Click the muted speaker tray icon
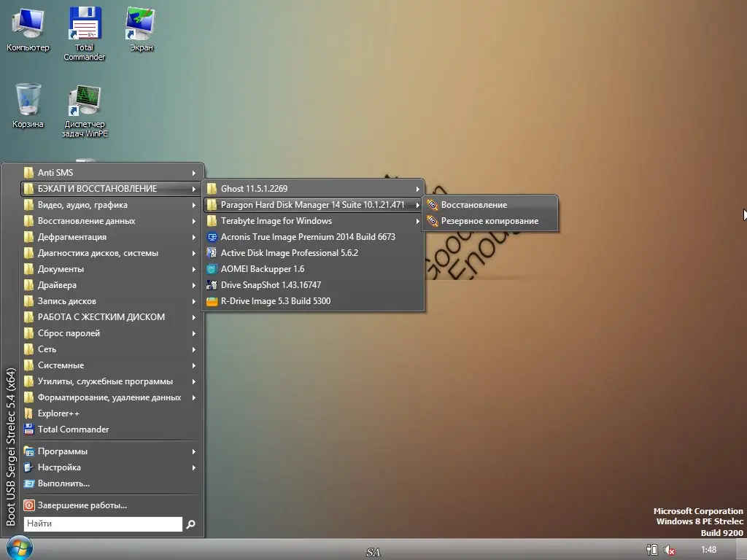The width and height of the screenshot is (747, 560). click(669, 550)
